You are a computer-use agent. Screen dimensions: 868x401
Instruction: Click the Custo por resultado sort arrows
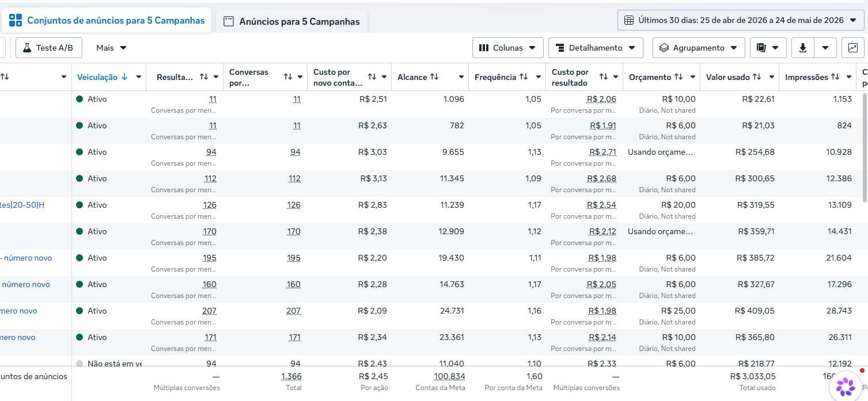[x=604, y=77]
